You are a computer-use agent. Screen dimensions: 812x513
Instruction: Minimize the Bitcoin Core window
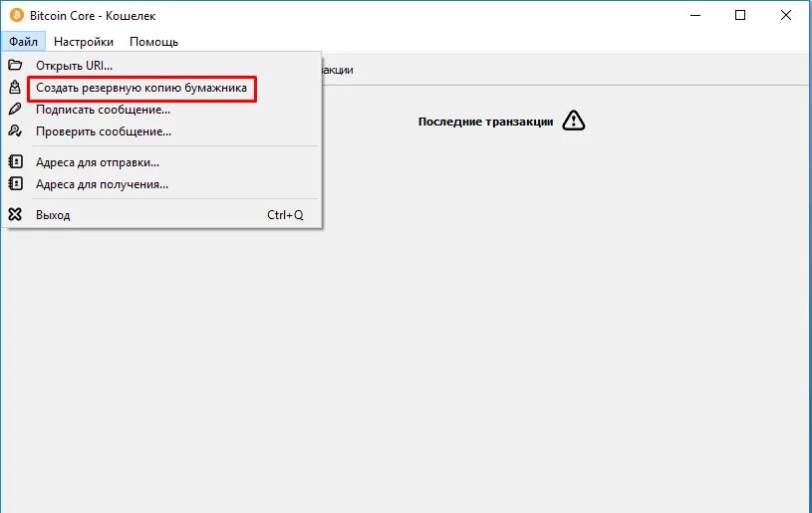click(695, 15)
